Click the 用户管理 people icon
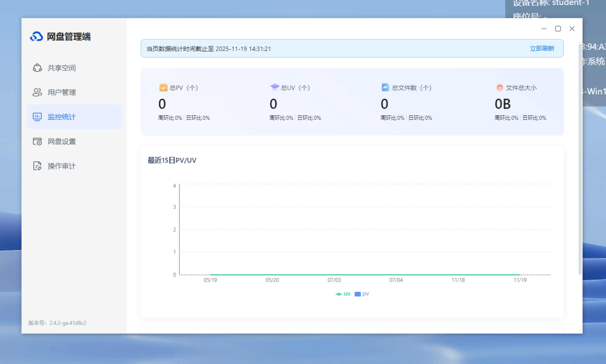The width and height of the screenshot is (606, 364). click(37, 92)
